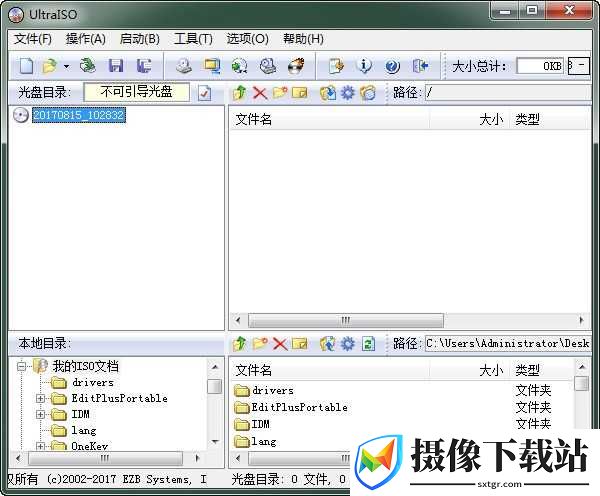Click the Save floppy disk icon
This screenshot has width=600, height=496.
(116, 66)
